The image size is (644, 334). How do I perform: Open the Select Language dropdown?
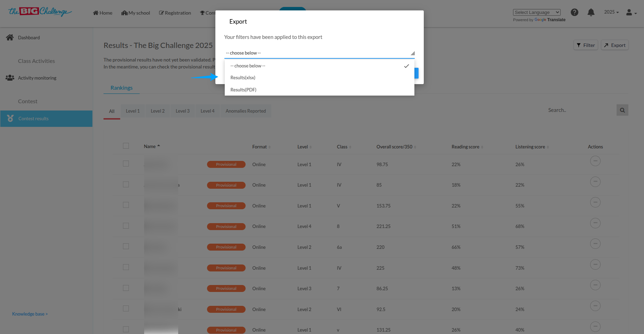tap(537, 12)
